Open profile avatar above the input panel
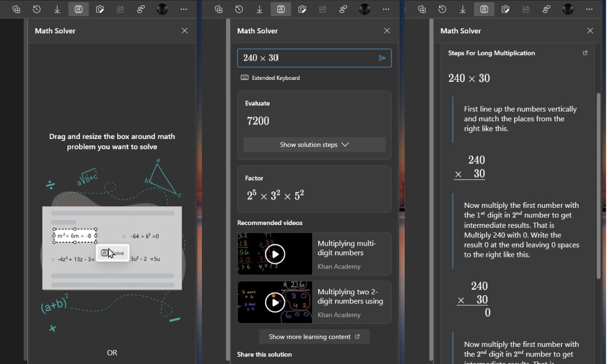607x364 pixels. pos(365,9)
